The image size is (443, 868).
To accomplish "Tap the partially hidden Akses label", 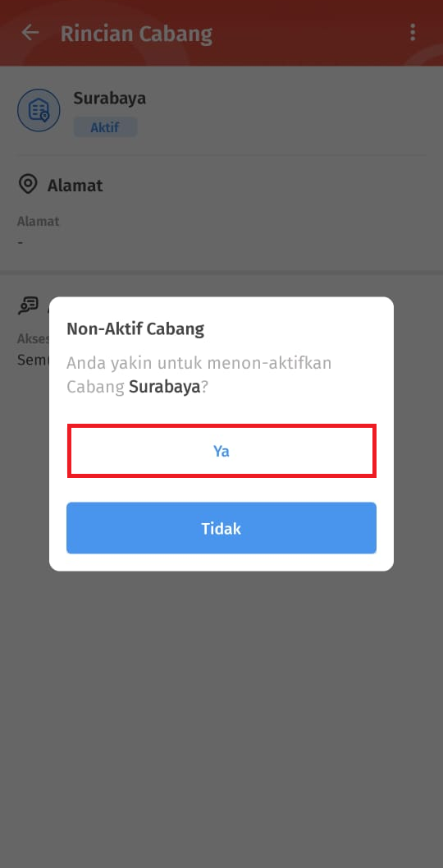I will 33,339.
